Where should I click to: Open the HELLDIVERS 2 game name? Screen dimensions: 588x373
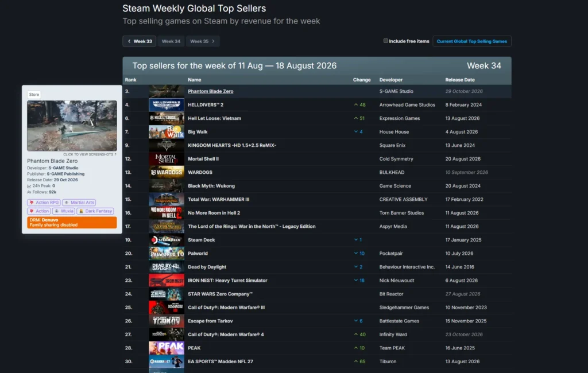coord(206,104)
